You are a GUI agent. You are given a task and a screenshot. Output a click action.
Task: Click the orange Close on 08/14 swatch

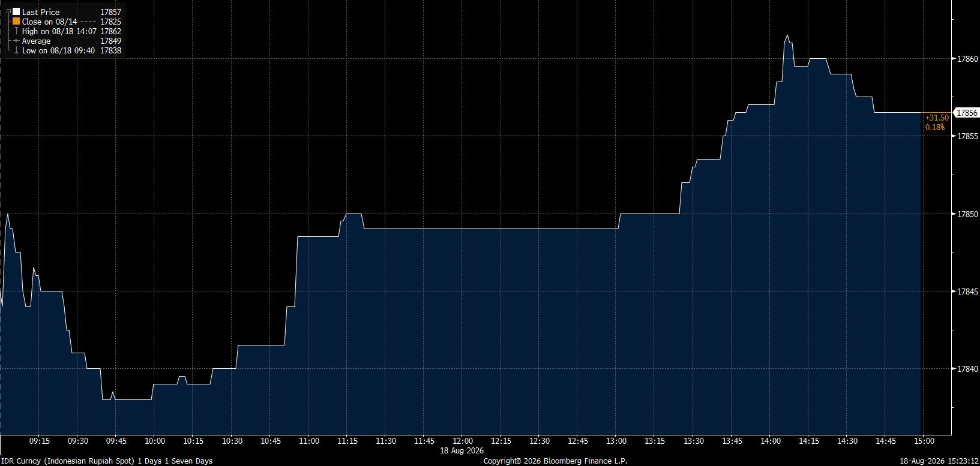click(x=16, y=21)
